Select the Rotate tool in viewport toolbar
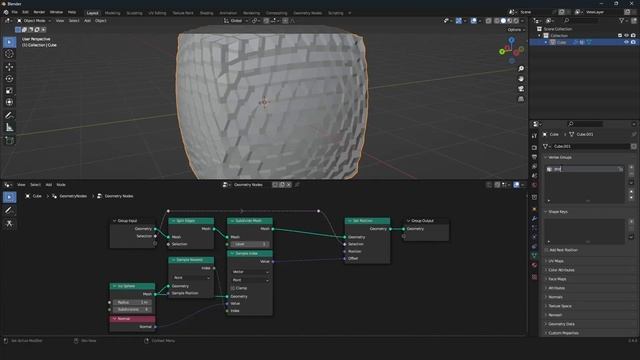This screenshot has width=640, height=360. [9, 79]
